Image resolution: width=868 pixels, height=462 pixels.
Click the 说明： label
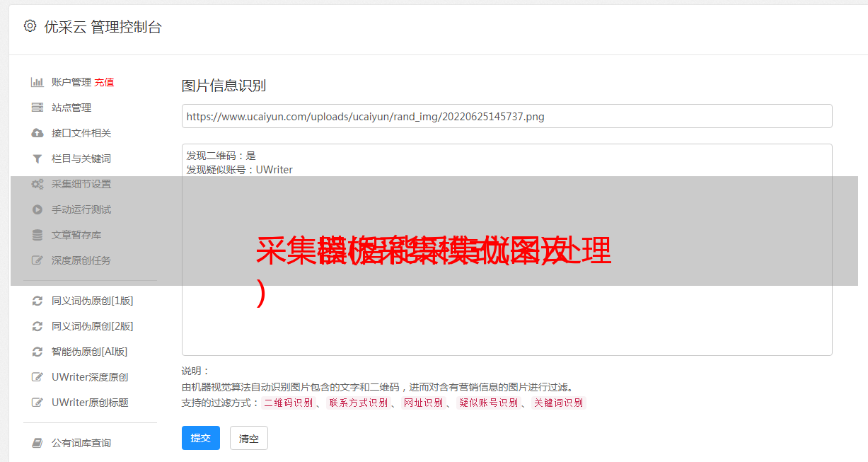pos(195,371)
